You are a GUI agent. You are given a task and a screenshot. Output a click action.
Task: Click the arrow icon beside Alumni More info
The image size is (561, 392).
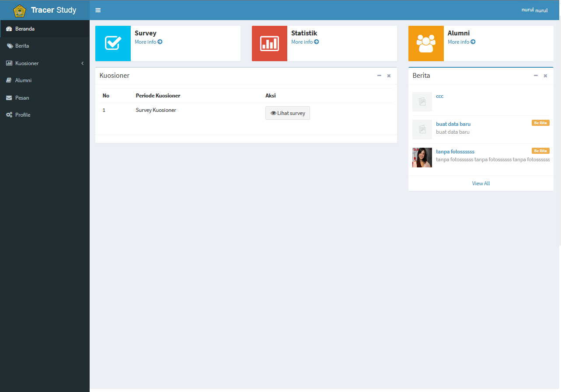(x=473, y=42)
